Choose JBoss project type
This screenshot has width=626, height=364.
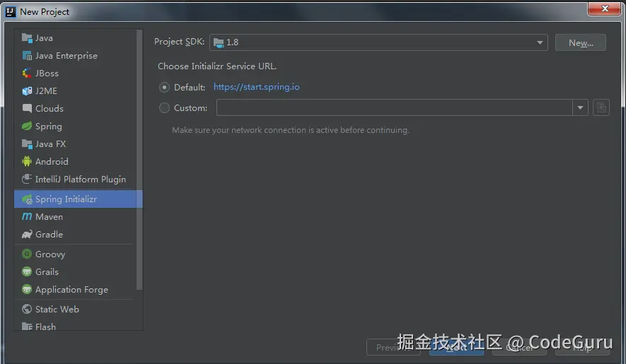click(75, 74)
